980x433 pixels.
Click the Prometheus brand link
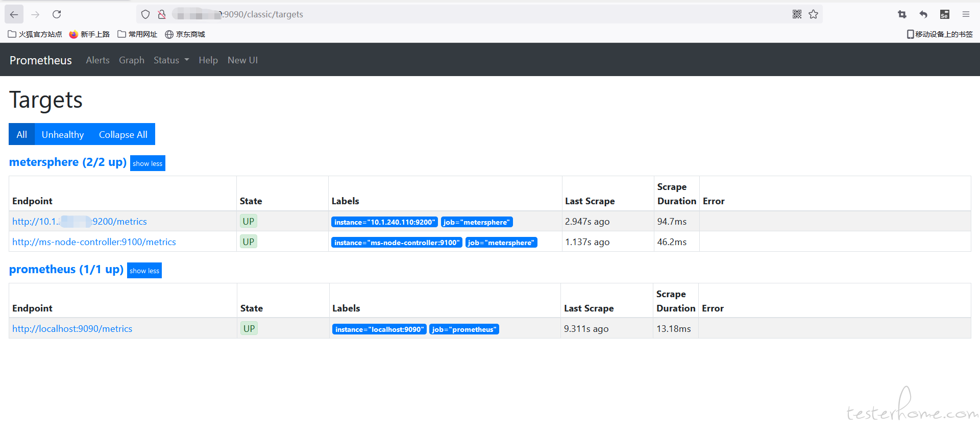point(41,60)
